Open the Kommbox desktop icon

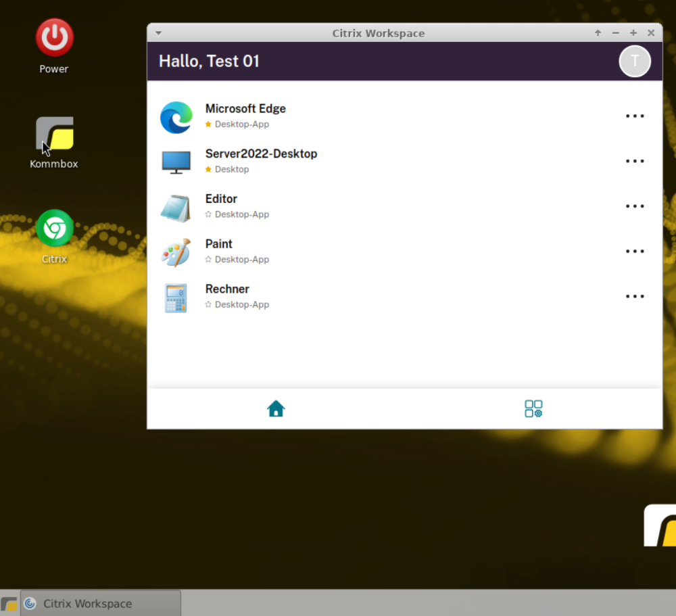(x=54, y=134)
